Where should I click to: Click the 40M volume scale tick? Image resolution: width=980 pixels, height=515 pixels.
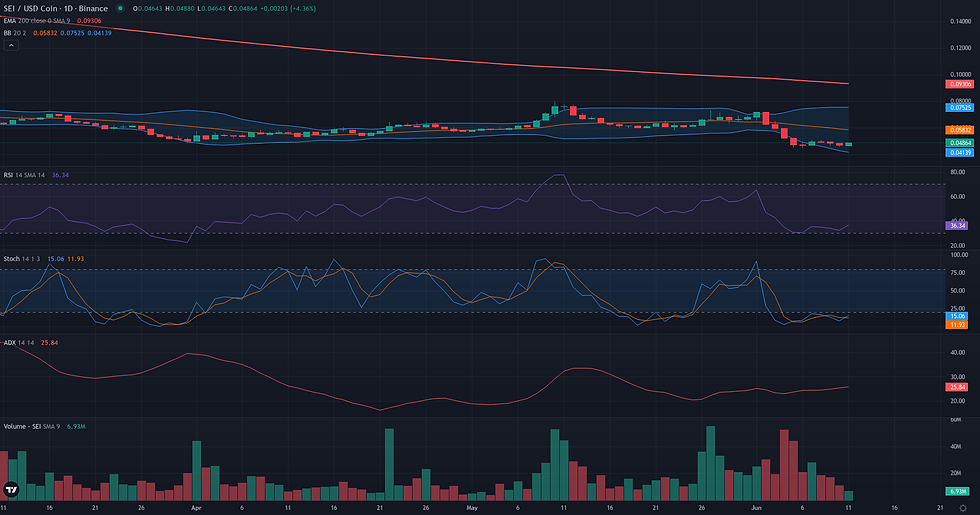click(956, 446)
